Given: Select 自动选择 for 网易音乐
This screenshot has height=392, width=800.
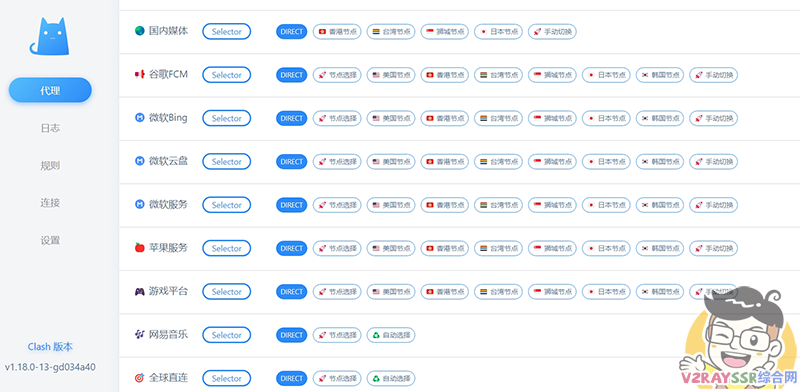Looking at the screenshot, I should 391,335.
